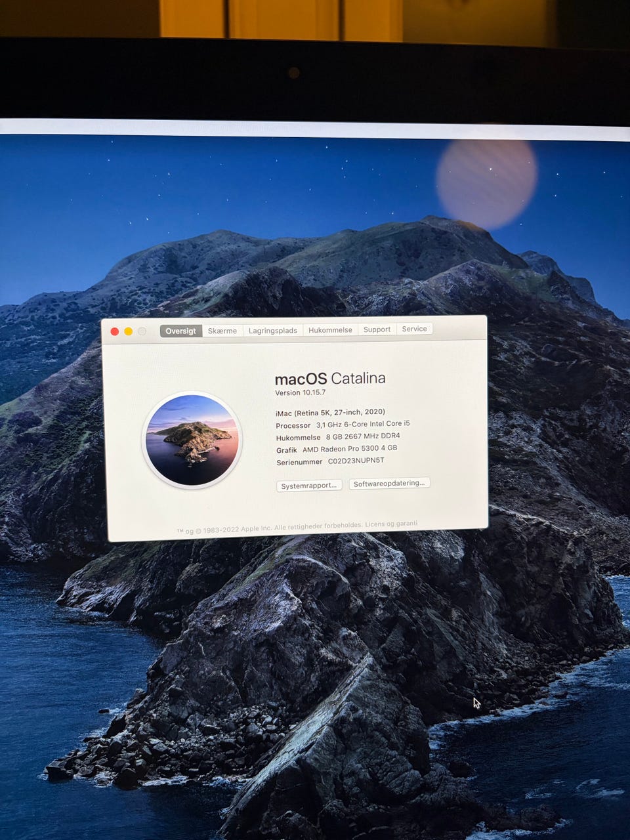Open the Hukommelse tab
This screenshot has width=630, height=840.
(x=330, y=330)
